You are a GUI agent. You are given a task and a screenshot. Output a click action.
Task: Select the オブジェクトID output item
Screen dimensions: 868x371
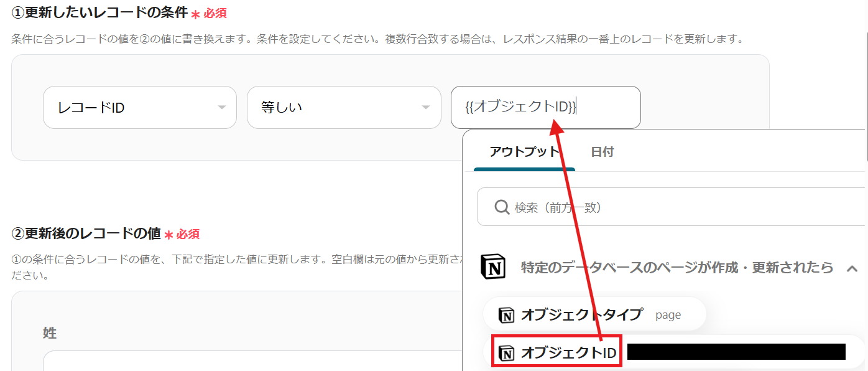pyautogui.click(x=674, y=353)
